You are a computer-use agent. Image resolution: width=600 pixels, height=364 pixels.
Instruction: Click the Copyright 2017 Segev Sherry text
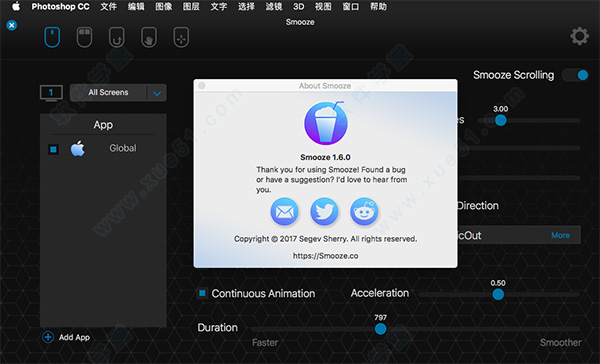point(326,239)
